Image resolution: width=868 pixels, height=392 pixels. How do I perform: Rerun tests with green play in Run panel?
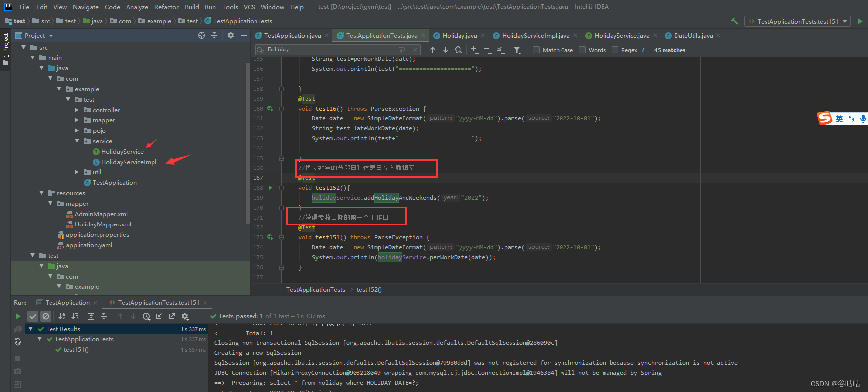coord(18,316)
